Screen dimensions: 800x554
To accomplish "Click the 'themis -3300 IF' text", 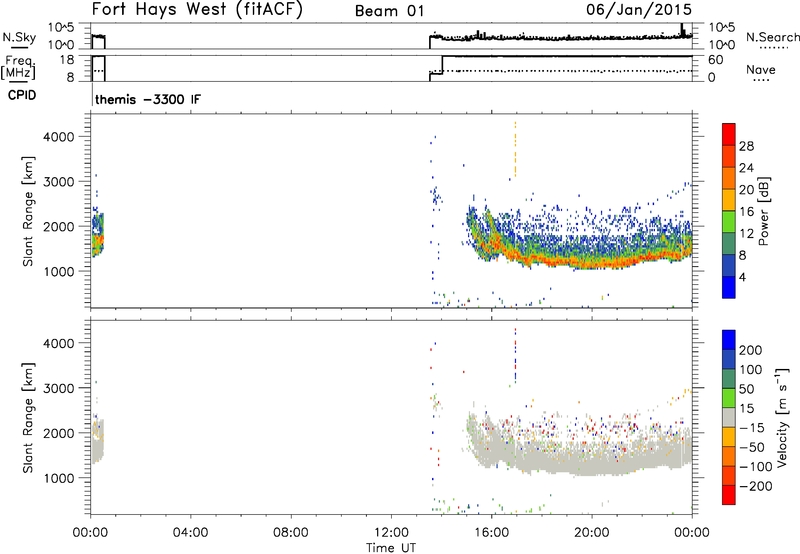I will point(148,99).
